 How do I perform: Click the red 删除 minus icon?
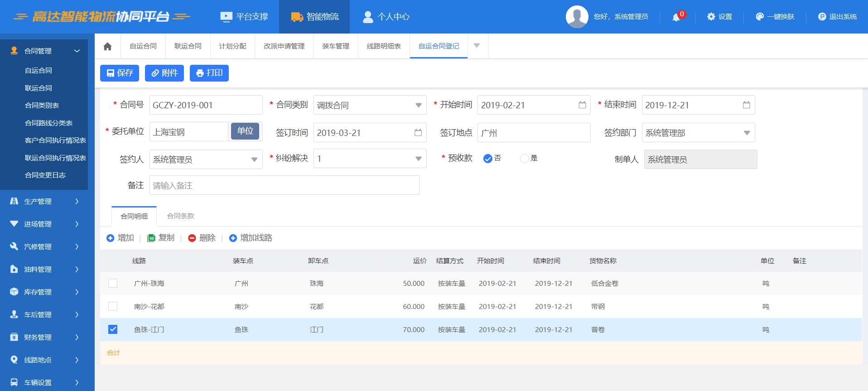click(x=192, y=238)
